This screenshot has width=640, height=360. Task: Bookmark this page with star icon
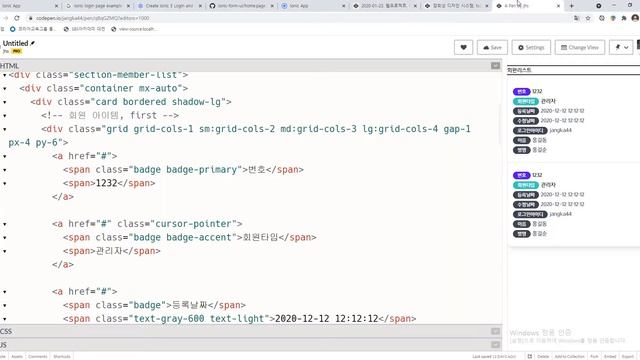pos(588,18)
